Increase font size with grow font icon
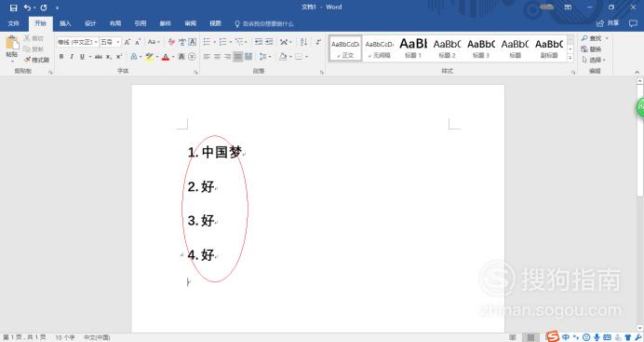The image size is (644, 342). (x=127, y=42)
